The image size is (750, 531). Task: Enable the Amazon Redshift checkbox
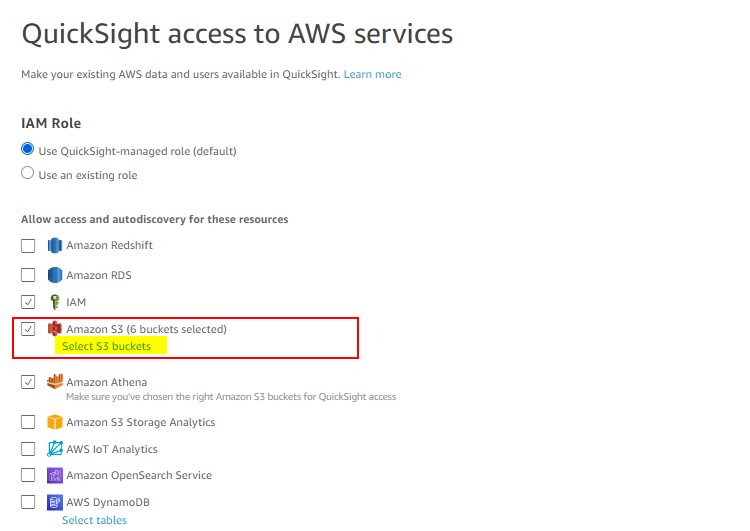pyautogui.click(x=28, y=246)
